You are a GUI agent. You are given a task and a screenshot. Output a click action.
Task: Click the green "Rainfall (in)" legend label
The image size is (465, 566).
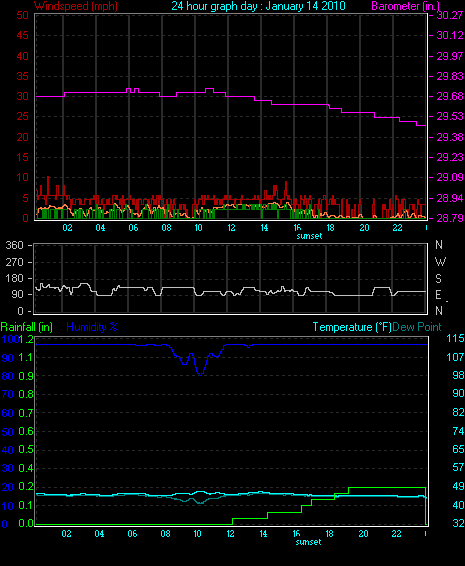point(27,327)
